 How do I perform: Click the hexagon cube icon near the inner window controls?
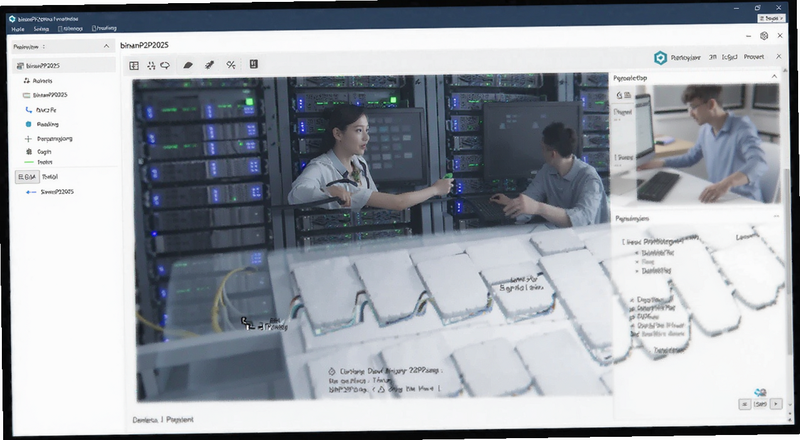764,36
